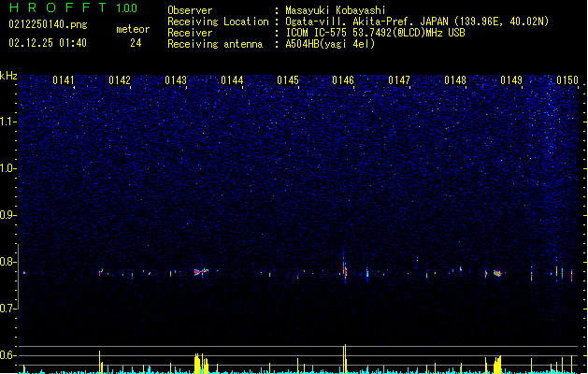Click the 0141 time marker
Screen dimensions: 588x374
click(x=64, y=80)
